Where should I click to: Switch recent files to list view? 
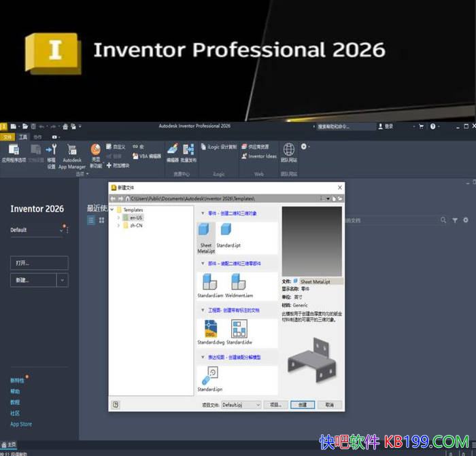click(90, 220)
